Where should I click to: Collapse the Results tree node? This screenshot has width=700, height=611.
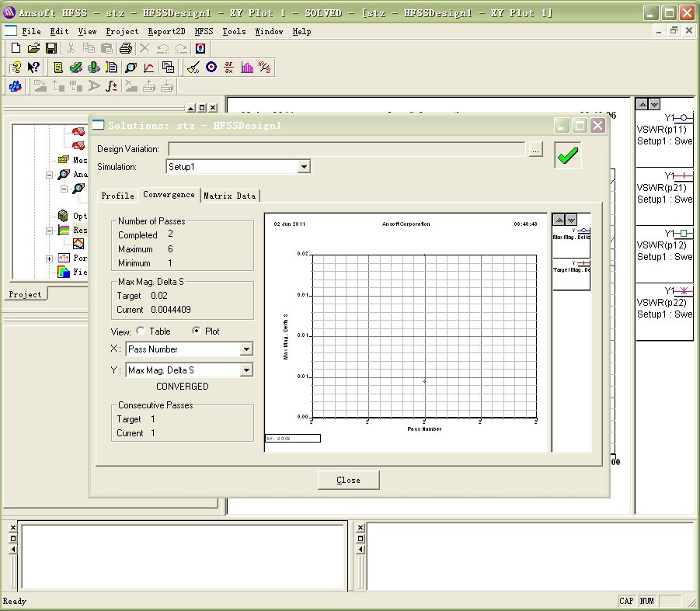[x=50, y=230]
